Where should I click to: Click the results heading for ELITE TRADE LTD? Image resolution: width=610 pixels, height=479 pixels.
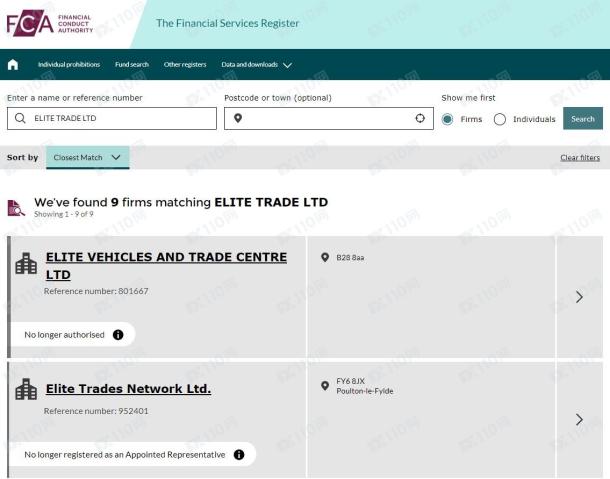tap(181, 202)
